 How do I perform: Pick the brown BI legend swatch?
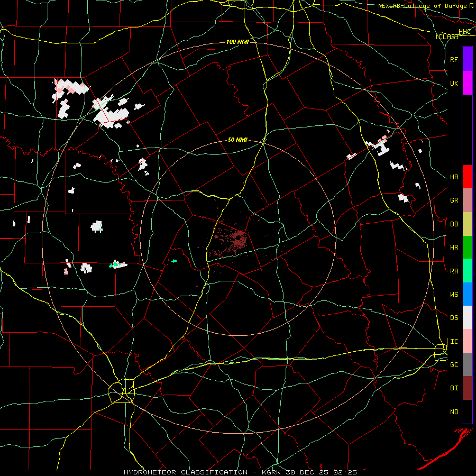click(x=467, y=388)
